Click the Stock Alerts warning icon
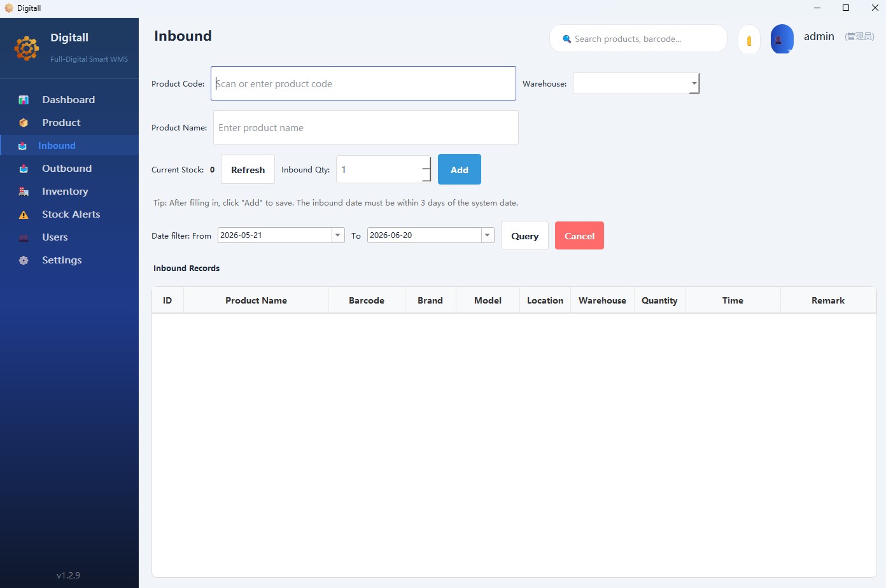 click(24, 214)
